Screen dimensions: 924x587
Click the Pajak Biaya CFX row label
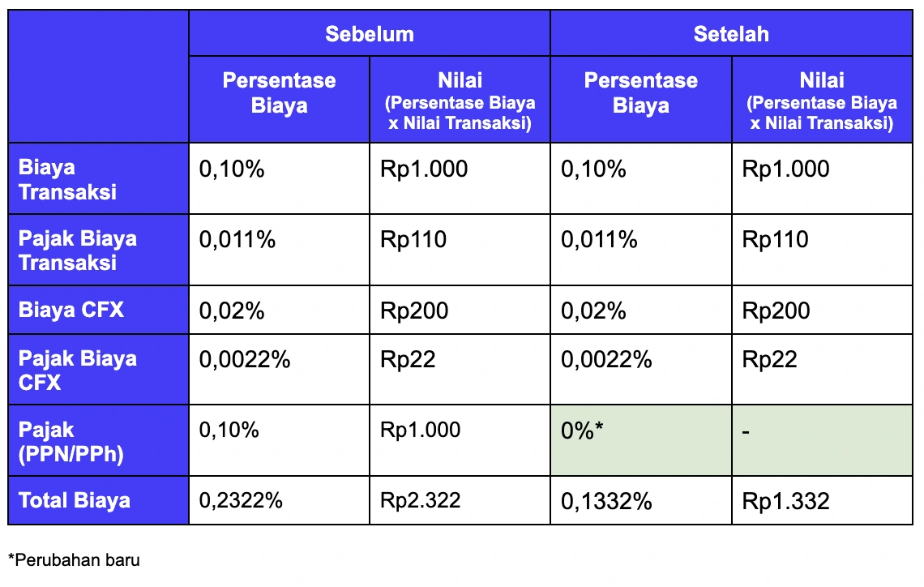point(98,370)
